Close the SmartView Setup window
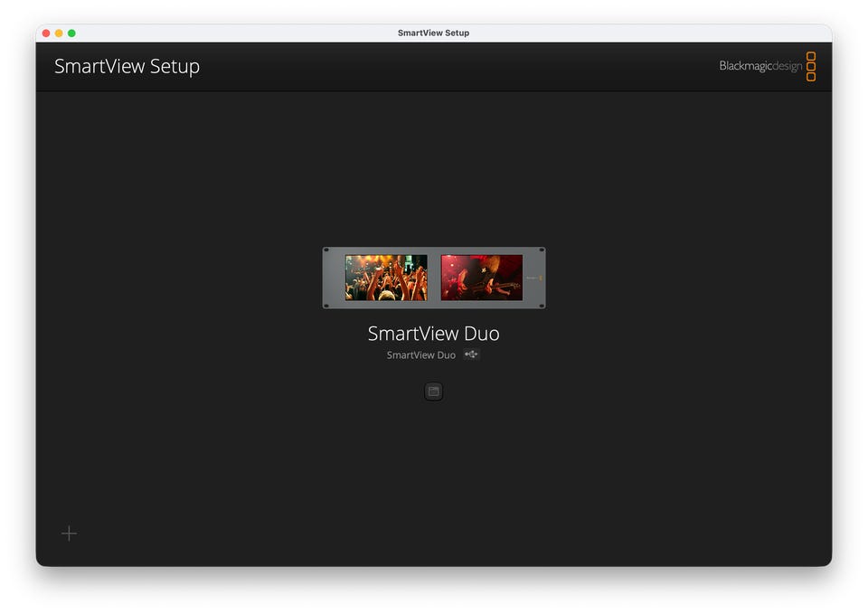This screenshot has width=868, height=614. (x=46, y=33)
